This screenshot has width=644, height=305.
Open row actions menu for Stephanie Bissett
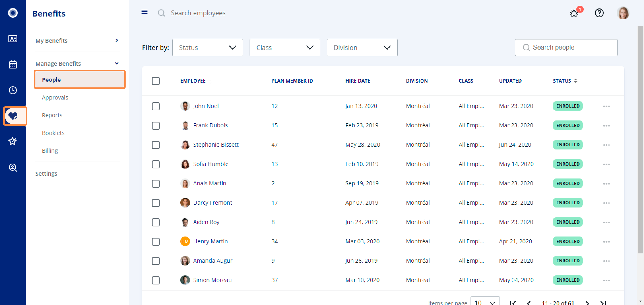(606, 145)
